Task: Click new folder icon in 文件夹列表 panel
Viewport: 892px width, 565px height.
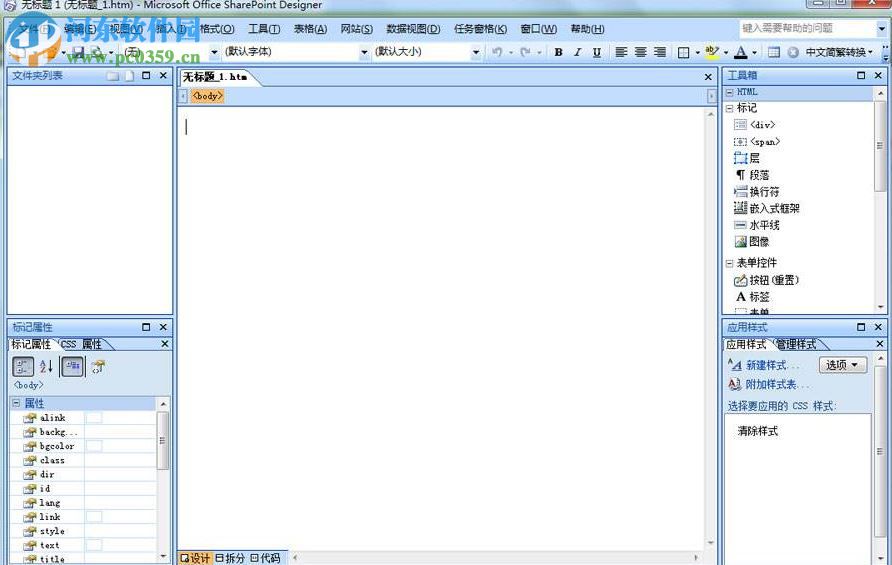Action: [x=113, y=76]
